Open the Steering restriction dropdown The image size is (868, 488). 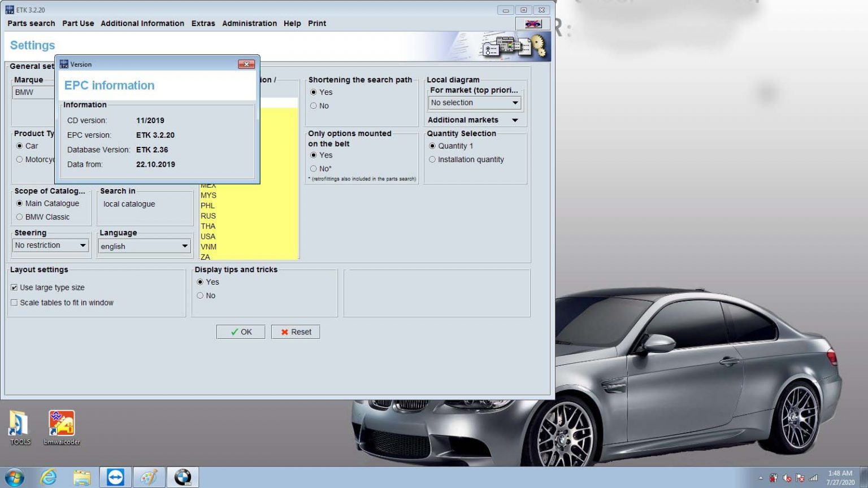(x=83, y=245)
